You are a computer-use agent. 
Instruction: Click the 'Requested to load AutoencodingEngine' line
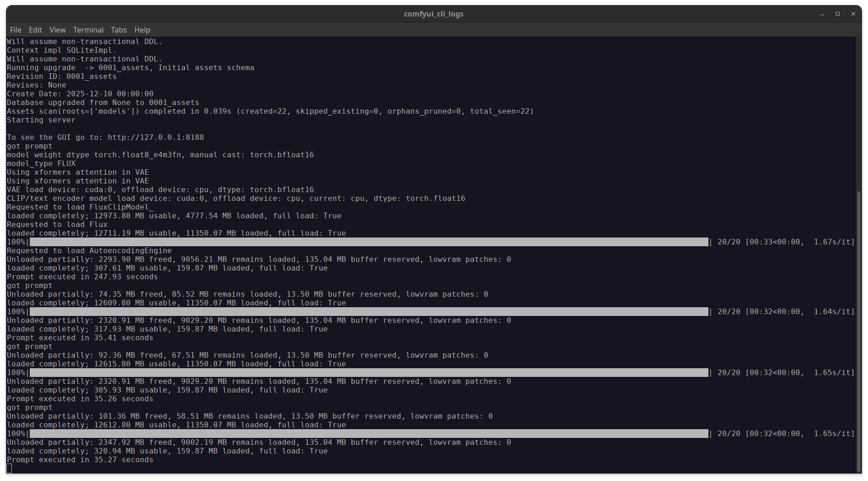(x=89, y=251)
